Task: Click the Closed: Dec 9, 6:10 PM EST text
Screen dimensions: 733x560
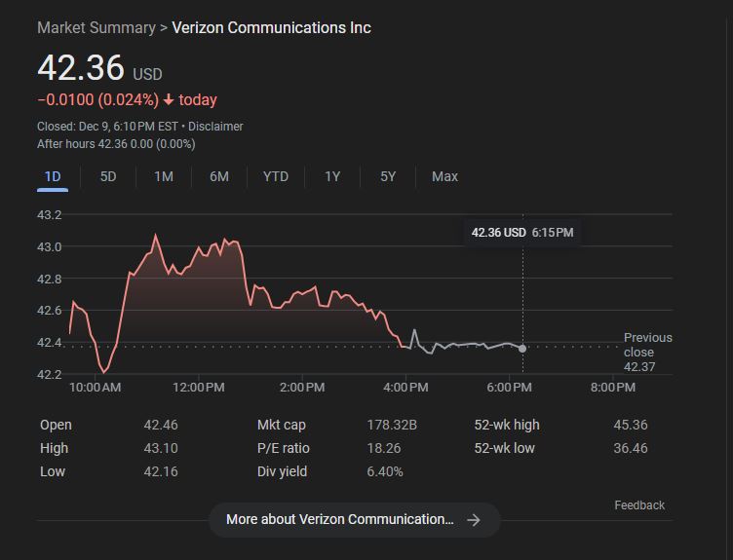Action: [x=107, y=127]
